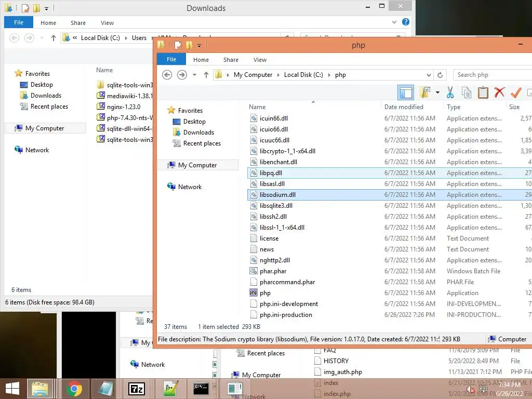Open the File tab in php window
The width and height of the screenshot is (532, 399).
(x=171, y=59)
